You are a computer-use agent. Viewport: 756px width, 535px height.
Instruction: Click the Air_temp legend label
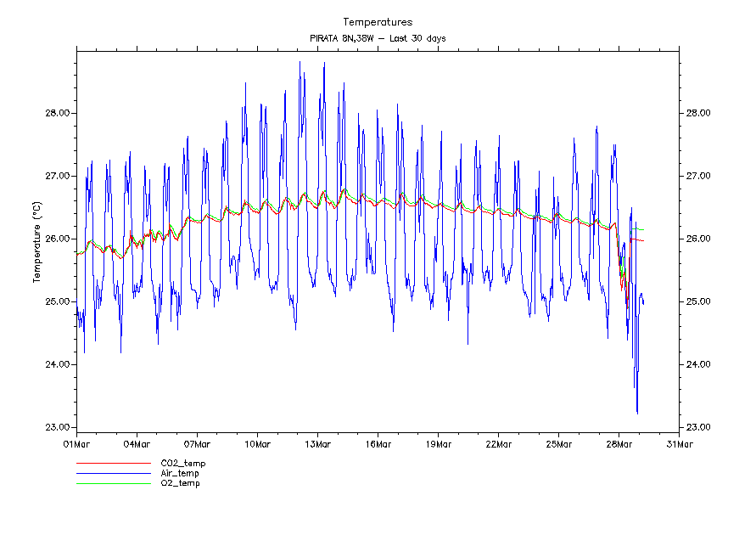click(x=180, y=473)
